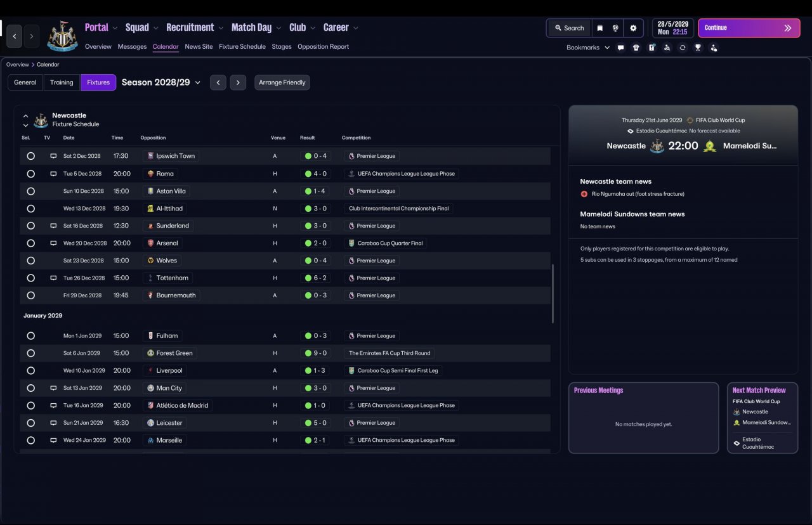Click the Premier League badge in the Fulham row
This screenshot has width=812, height=525.
pos(351,336)
